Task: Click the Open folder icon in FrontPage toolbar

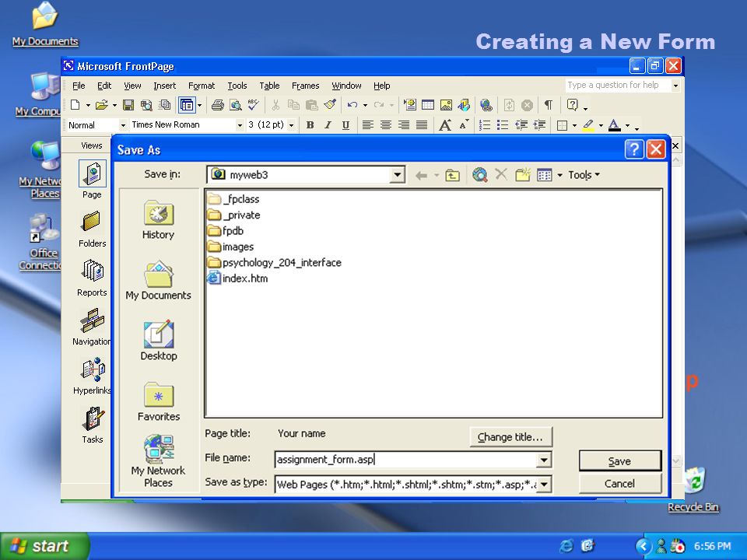Action: click(x=101, y=105)
